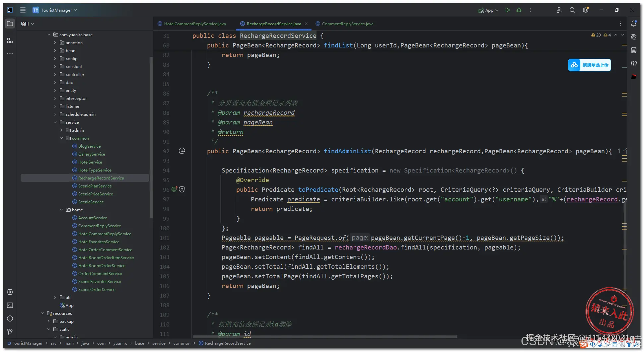Collapse the service package
644x352 pixels.
55,122
